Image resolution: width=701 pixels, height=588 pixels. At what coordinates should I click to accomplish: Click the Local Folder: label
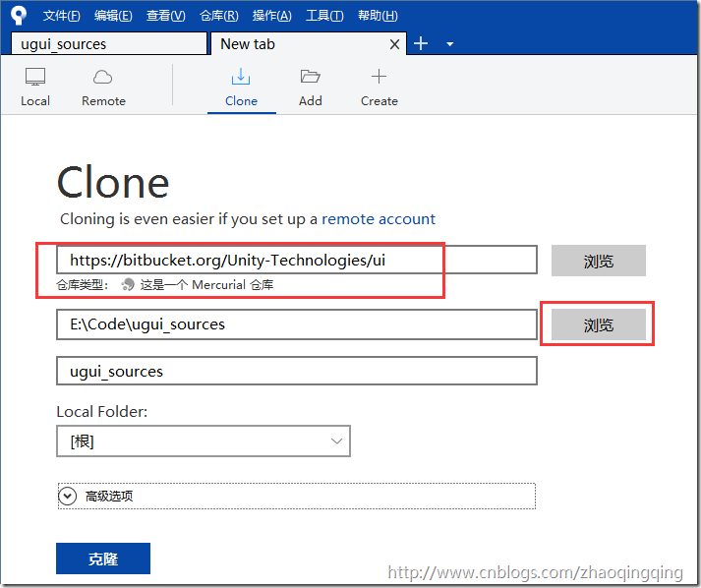click(x=102, y=411)
